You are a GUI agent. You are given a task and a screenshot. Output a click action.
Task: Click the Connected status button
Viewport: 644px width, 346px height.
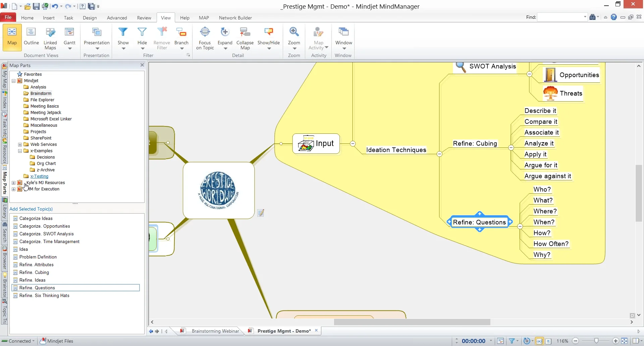pyautogui.click(x=18, y=341)
